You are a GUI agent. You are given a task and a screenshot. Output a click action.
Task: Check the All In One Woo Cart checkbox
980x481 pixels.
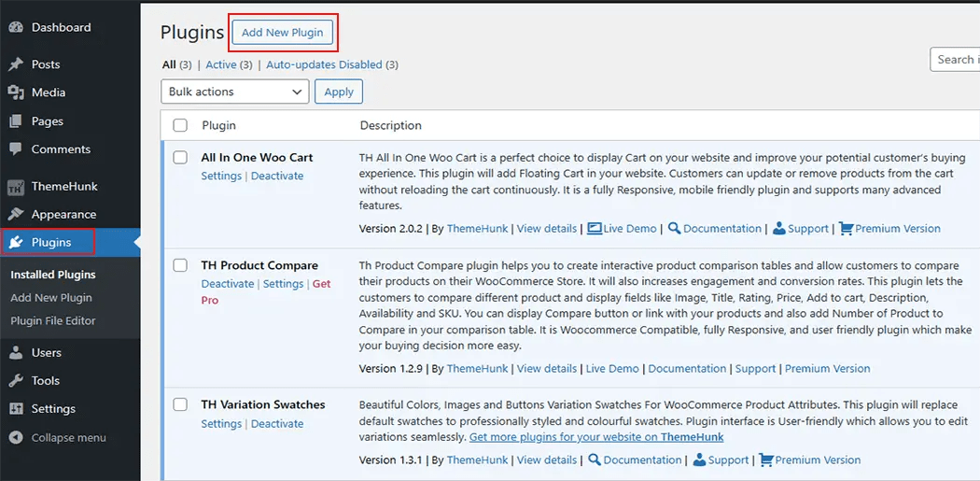(180, 158)
